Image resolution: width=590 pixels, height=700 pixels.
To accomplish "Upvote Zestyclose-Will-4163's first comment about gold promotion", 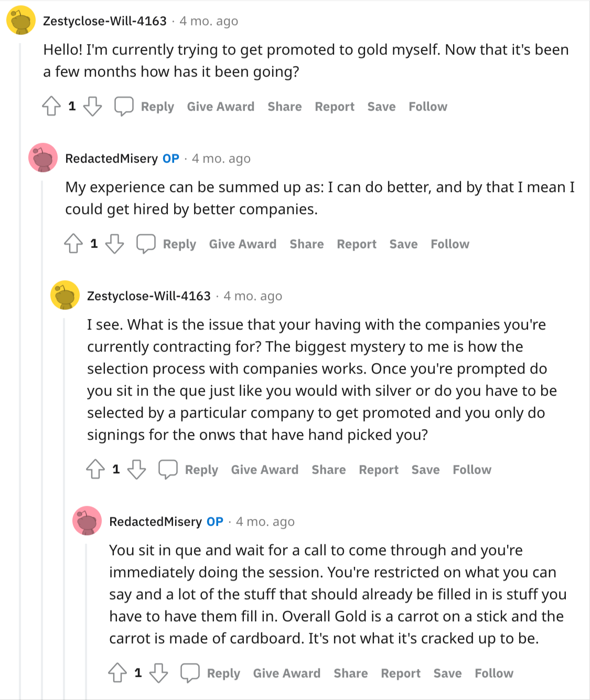I will (51, 106).
